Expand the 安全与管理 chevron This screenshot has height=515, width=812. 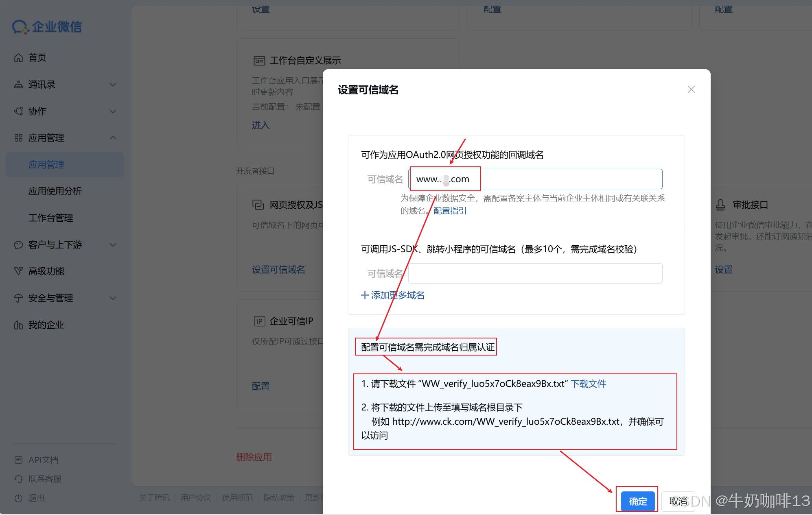pos(113,298)
